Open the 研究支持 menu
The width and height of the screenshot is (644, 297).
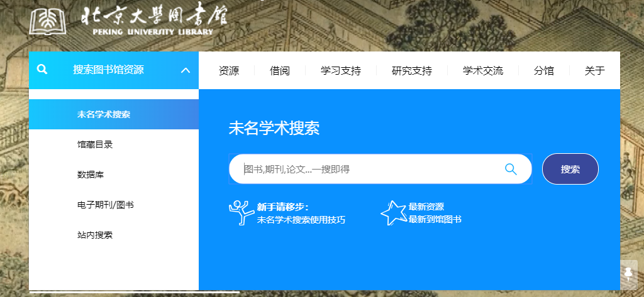[x=412, y=70]
